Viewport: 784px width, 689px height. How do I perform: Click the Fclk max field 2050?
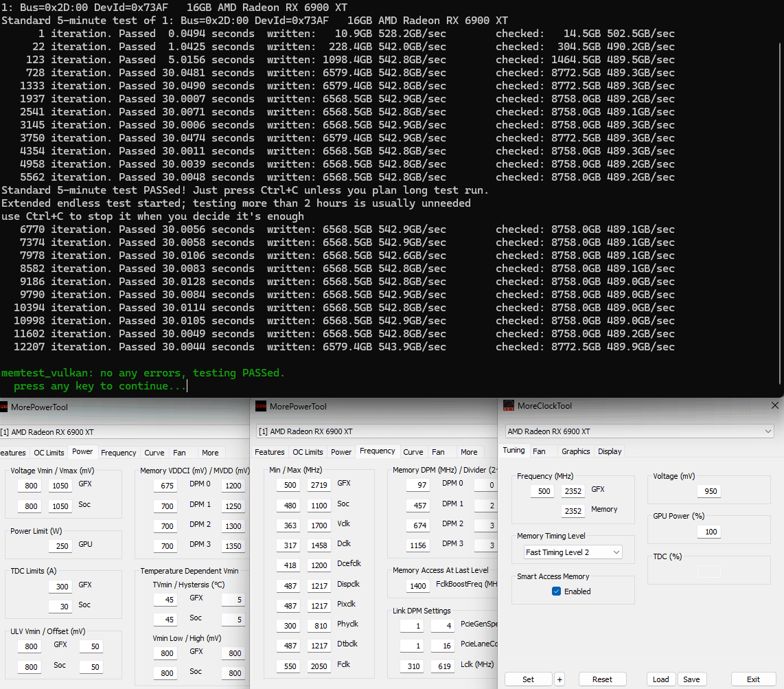319,666
